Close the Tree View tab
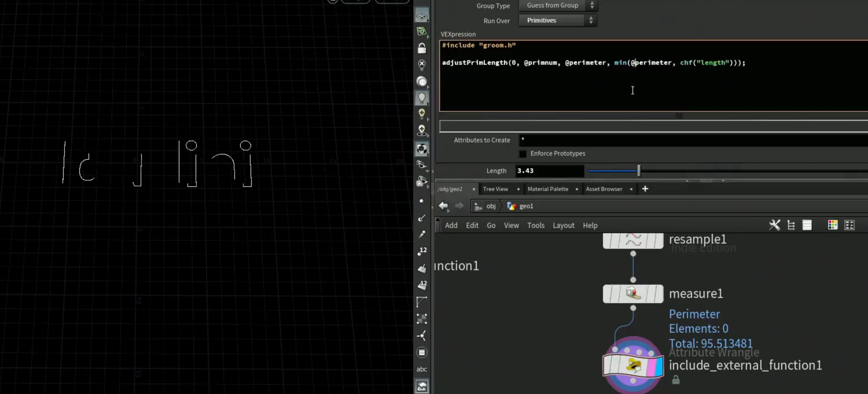The height and width of the screenshot is (394, 868). pyautogui.click(x=518, y=189)
